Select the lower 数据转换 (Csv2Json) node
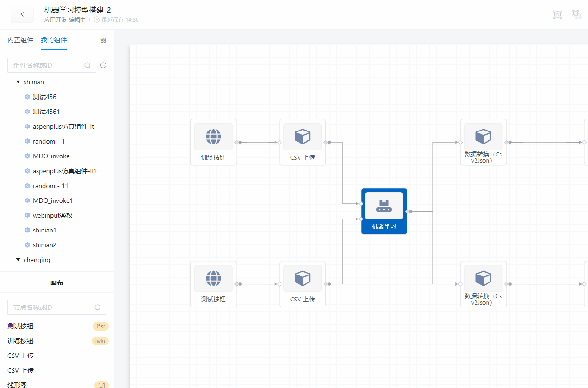The width and height of the screenshot is (588, 388). [x=483, y=283]
